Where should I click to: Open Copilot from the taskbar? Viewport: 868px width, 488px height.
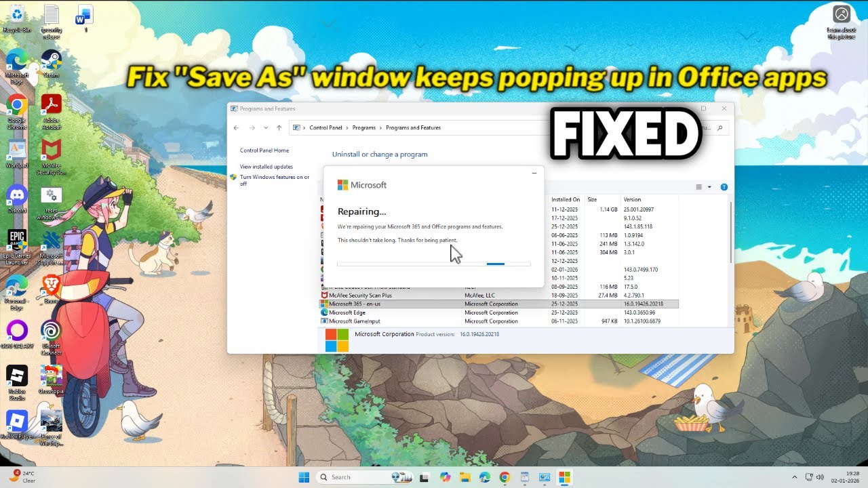(445, 477)
